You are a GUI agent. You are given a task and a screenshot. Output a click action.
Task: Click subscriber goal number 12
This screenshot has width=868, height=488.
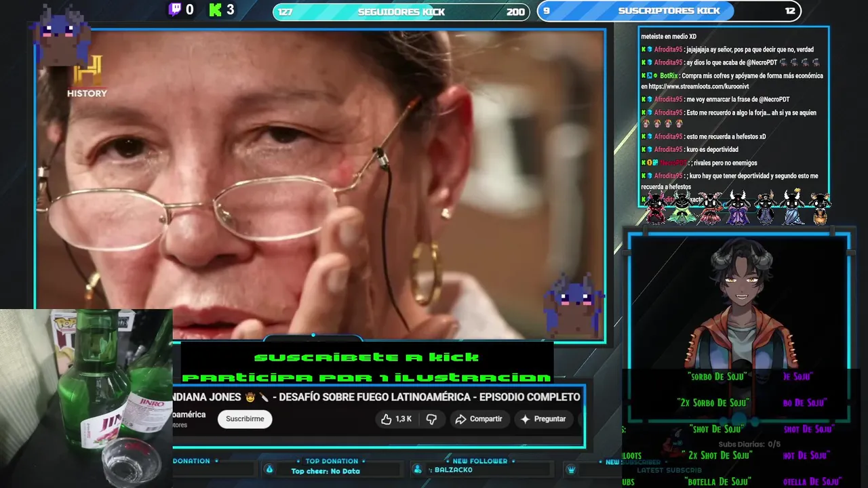[790, 11]
